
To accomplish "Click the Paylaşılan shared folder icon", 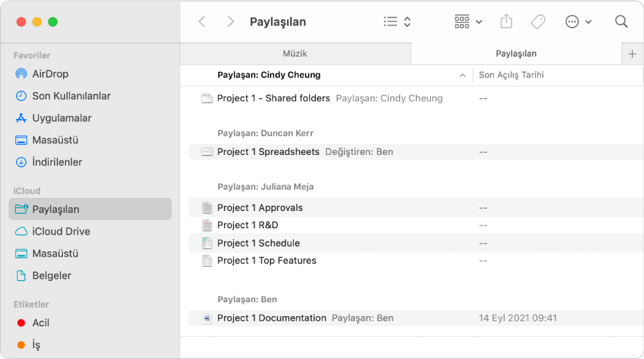I will pyautogui.click(x=21, y=209).
